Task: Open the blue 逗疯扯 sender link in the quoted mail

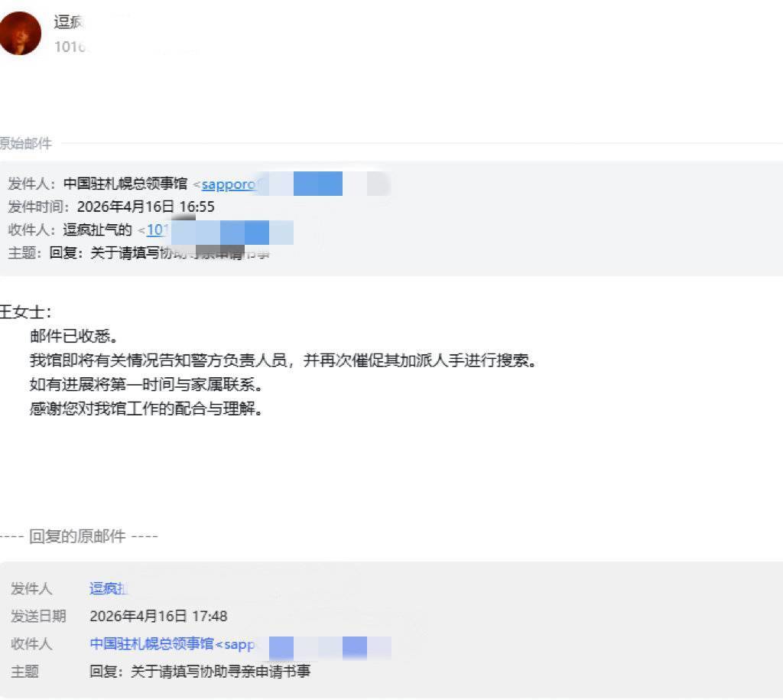Action: 109,588
